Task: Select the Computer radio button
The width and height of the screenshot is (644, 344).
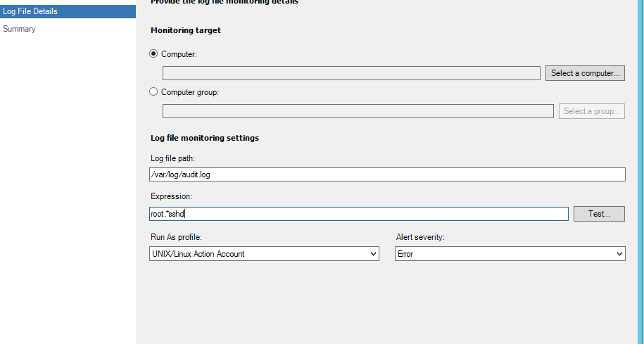Action: (153, 53)
